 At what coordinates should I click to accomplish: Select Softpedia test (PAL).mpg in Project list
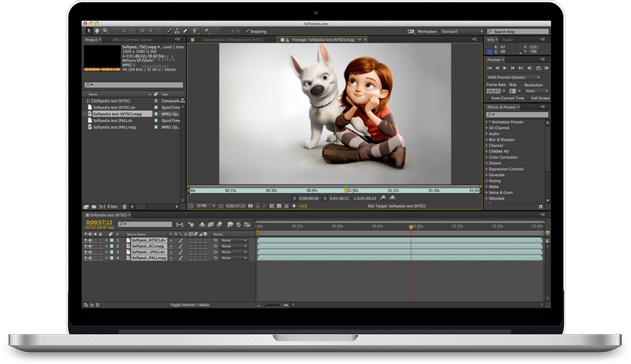(x=115, y=127)
